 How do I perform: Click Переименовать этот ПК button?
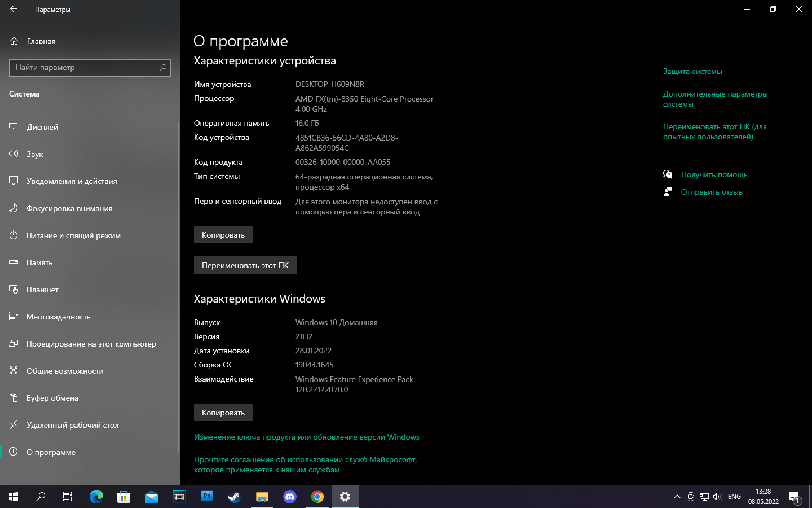245,265
